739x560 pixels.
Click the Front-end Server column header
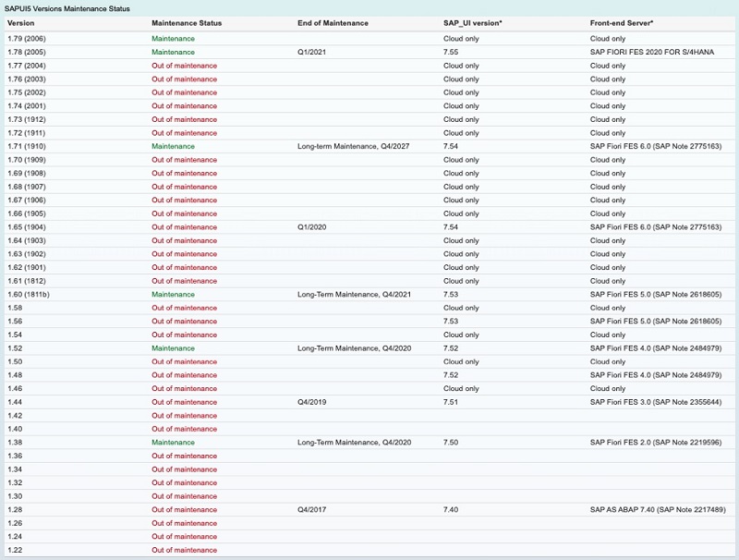pos(622,23)
